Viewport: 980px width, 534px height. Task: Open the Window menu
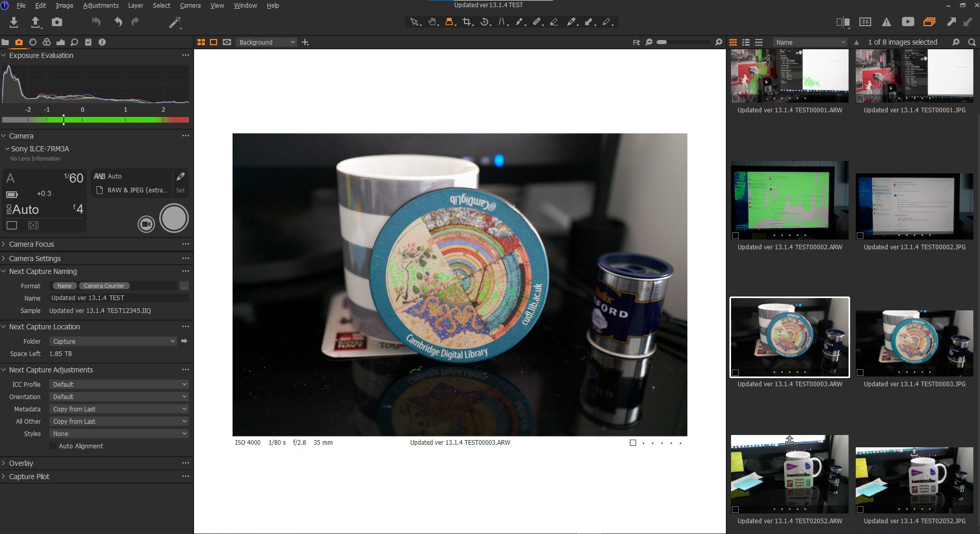pos(245,5)
